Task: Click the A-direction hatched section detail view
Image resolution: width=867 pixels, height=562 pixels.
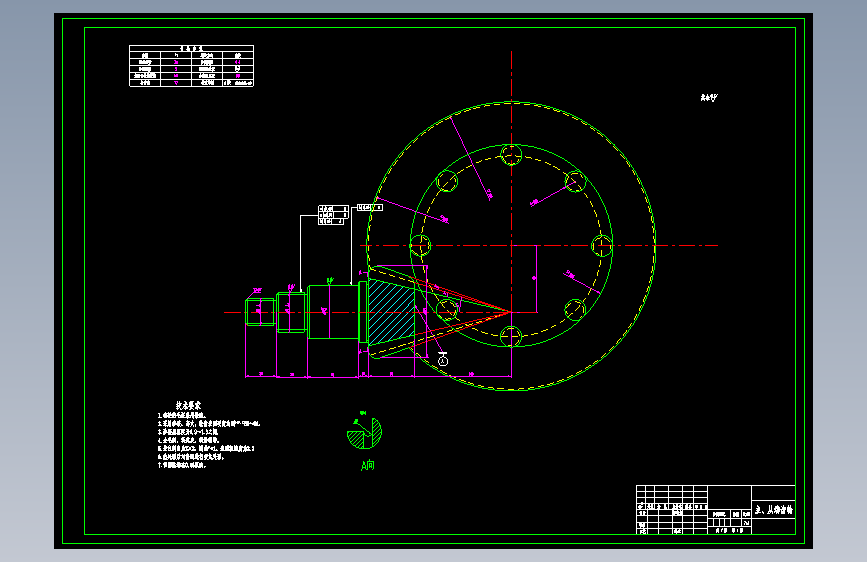Action: point(364,433)
